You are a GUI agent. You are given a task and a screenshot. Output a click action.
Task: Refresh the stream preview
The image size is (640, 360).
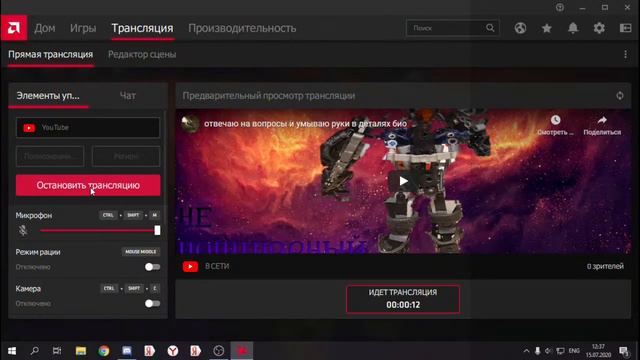point(620,96)
